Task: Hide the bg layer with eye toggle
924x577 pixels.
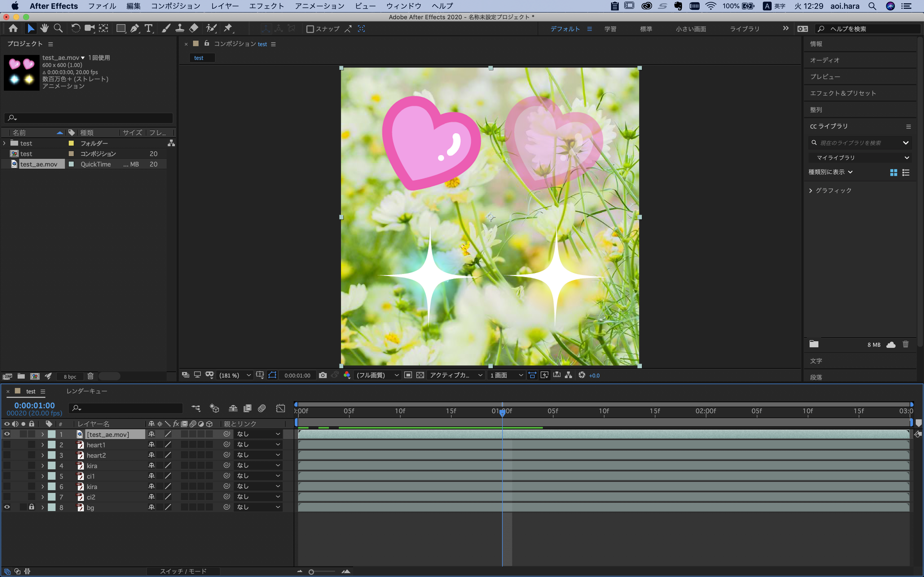Action: (x=7, y=507)
